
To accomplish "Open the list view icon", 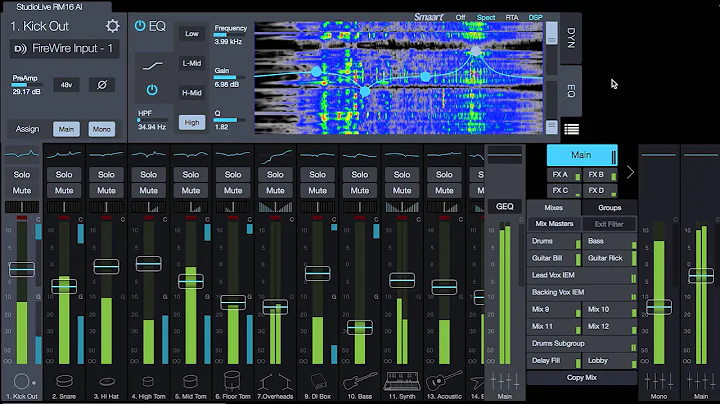I will click(571, 129).
